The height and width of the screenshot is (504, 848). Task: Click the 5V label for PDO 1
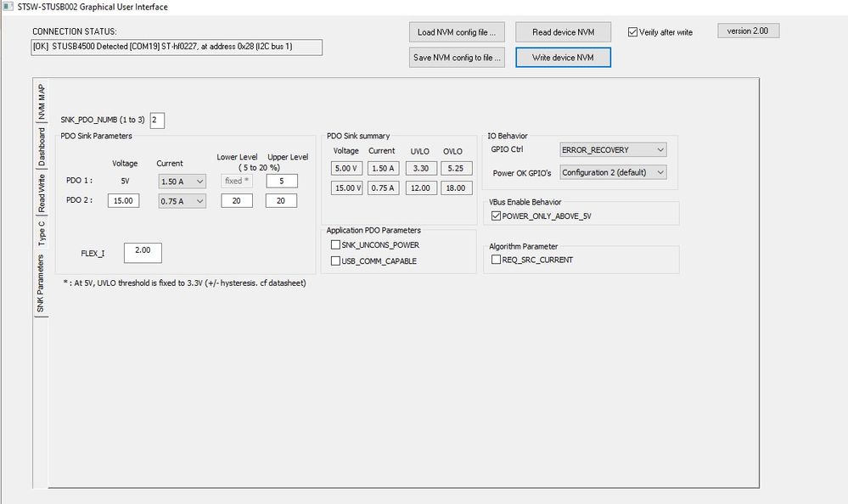pos(125,182)
